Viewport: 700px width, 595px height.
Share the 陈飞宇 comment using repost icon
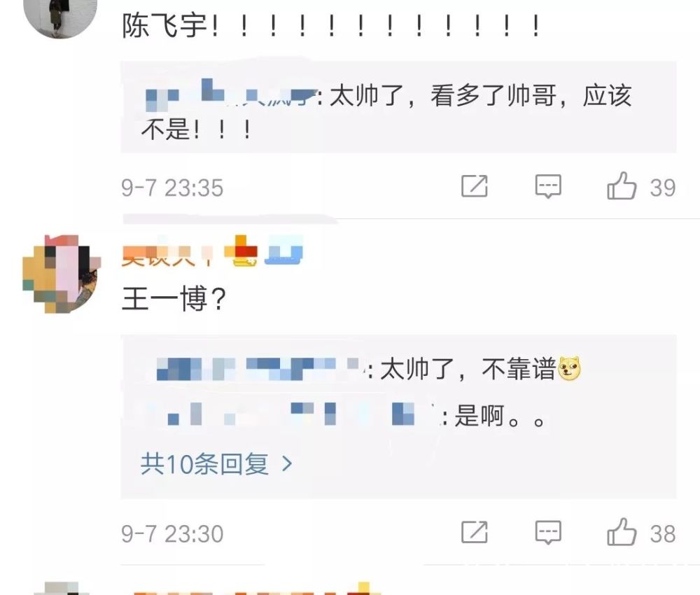click(474, 186)
